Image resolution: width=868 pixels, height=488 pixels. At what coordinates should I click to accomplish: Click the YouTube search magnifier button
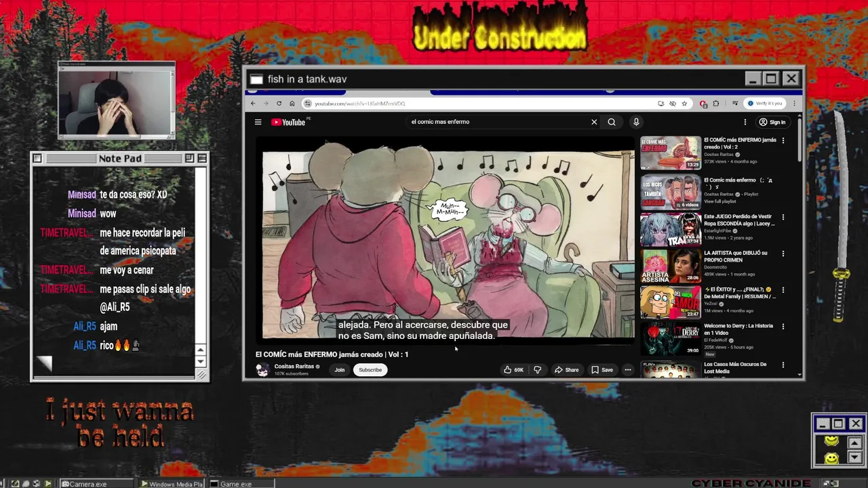pyautogui.click(x=612, y=122)
